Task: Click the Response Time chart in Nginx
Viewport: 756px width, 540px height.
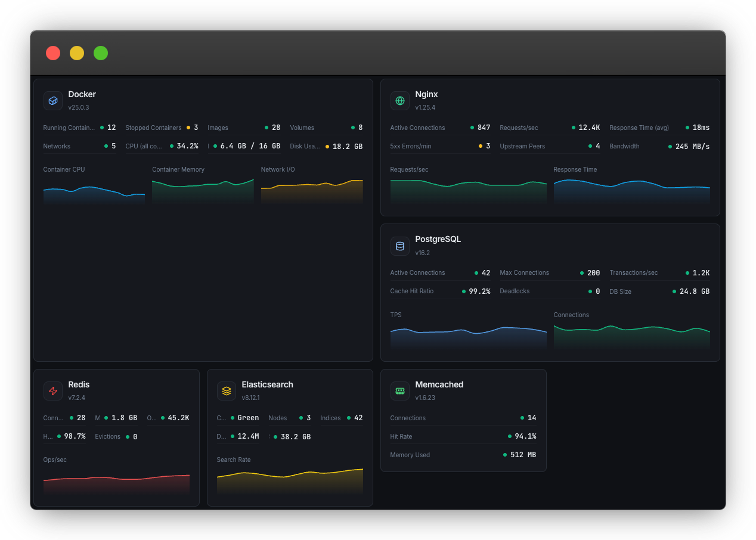Action: point(632,192)
